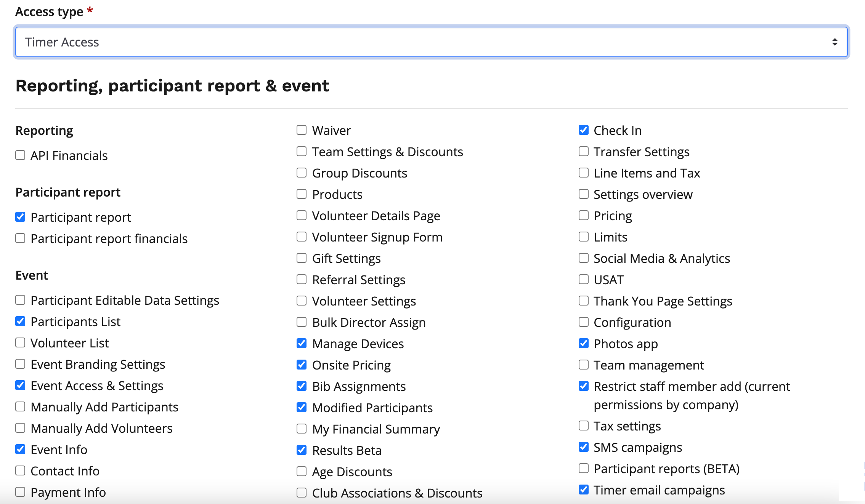
Task: Check Participant Editable Data Settings
Action: (x=20, y=300)
